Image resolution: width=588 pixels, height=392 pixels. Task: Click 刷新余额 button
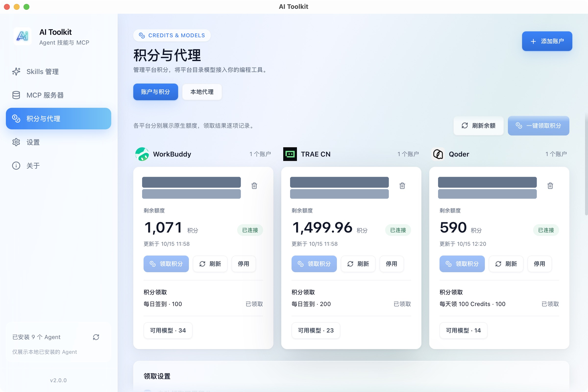point(479,126)
